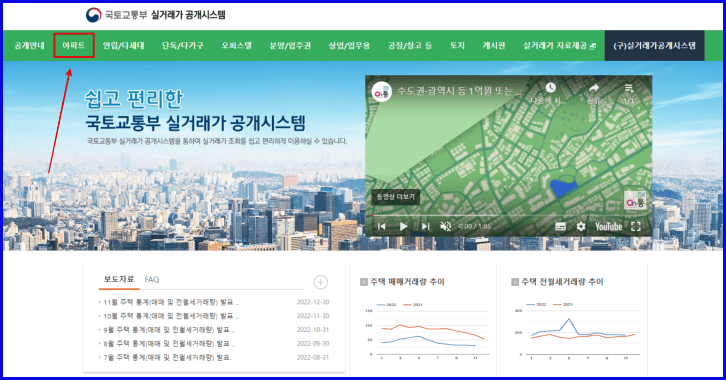Click the date 2022-10-31

313,330
